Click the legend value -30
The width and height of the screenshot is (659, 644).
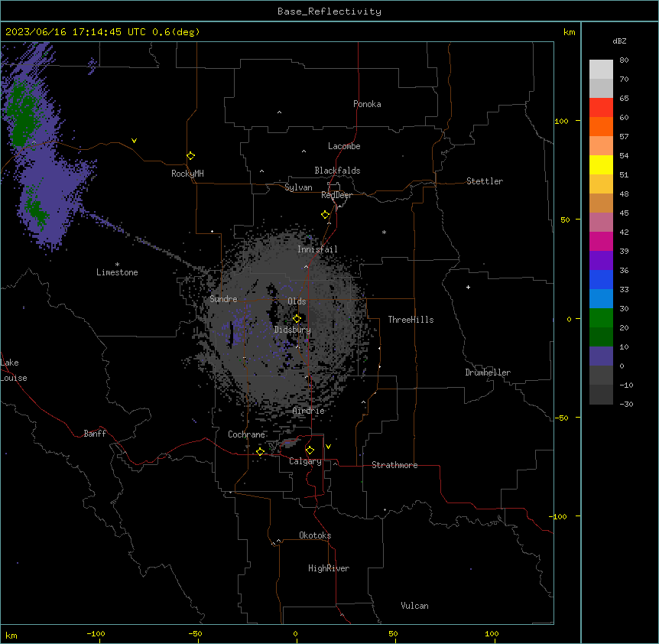pos(626,405)
